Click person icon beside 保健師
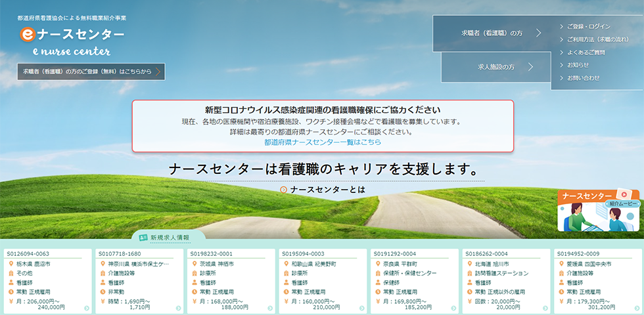The width and height of the screenshot is (644, 315). click(379, 283)
